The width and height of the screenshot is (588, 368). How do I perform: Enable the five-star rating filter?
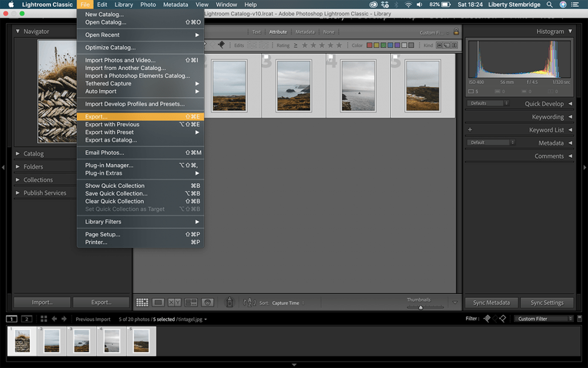[x=338, y=45]
